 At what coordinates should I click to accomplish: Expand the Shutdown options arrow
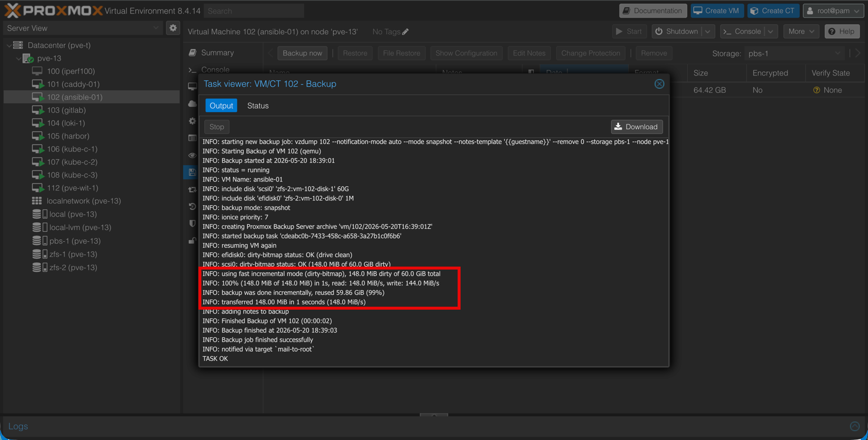[x=708, y=31]
